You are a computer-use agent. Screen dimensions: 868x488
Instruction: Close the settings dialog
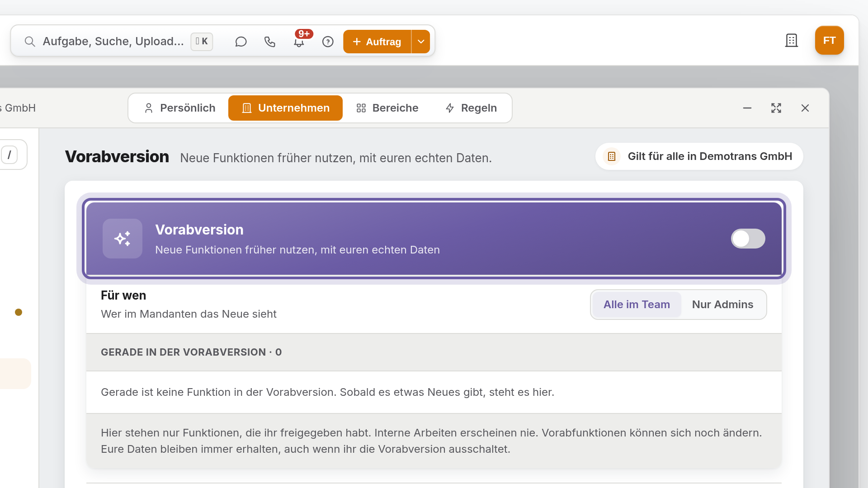pos(805,108)
